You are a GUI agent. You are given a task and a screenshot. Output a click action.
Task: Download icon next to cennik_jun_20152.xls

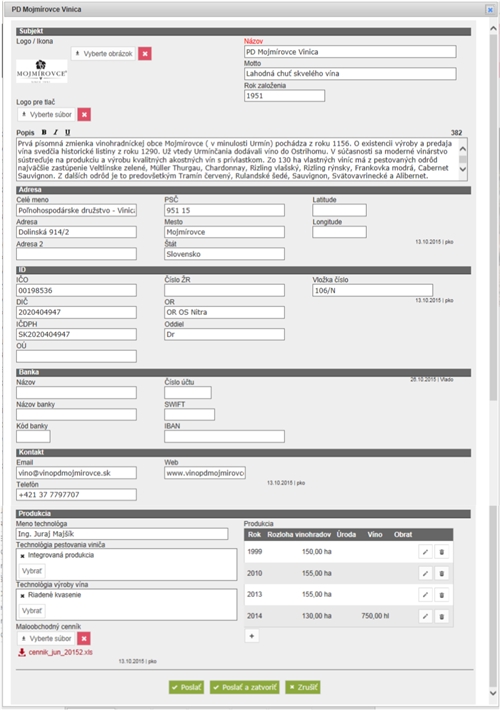click(22, 652)
